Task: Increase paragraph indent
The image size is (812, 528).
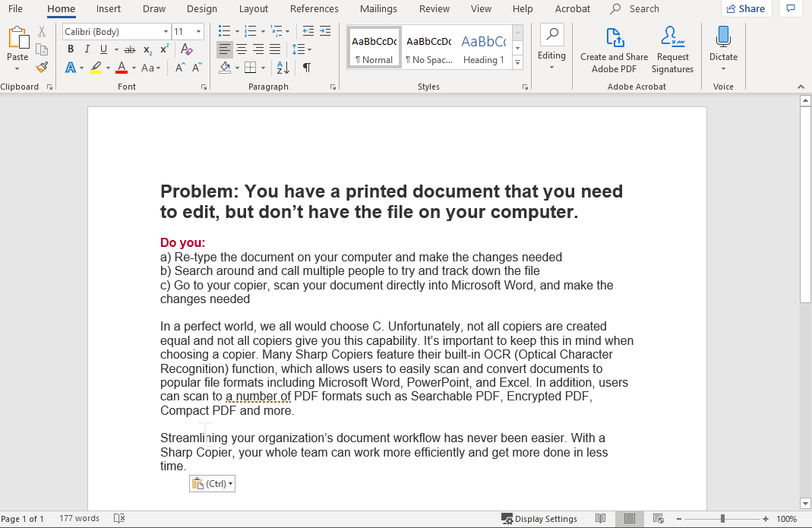Action: point(325,32)
